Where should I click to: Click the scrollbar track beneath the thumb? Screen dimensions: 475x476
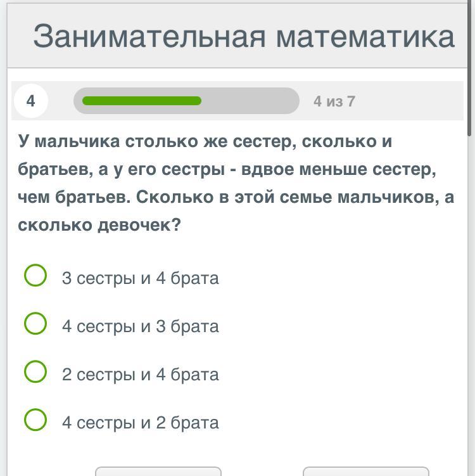click(x=469, y=304)
